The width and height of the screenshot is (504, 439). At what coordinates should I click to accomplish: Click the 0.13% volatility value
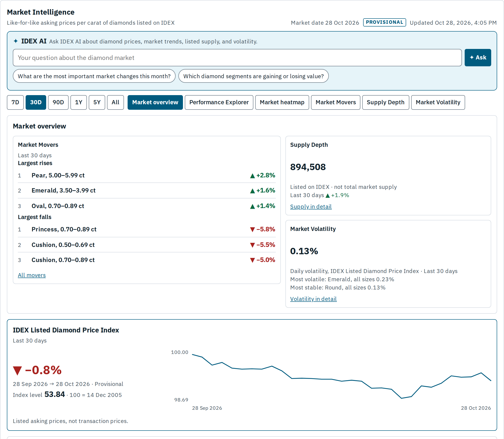click(x=304, y=251)
